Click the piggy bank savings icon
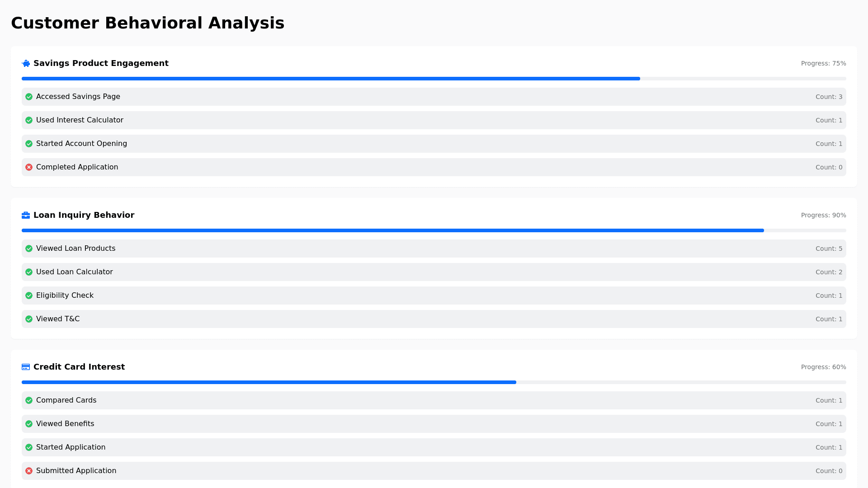The width and height of the screenshot is (868, 488). click(26, 64)
